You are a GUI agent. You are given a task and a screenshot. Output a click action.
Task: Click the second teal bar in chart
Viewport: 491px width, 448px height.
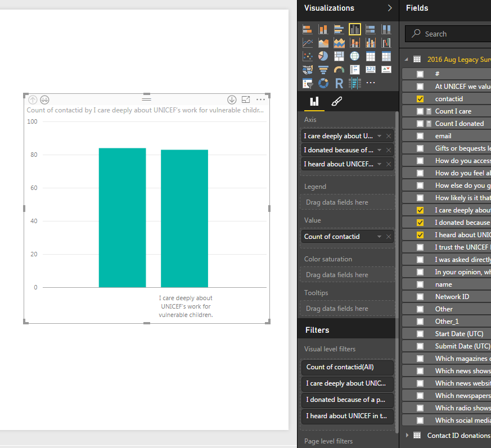184,219
